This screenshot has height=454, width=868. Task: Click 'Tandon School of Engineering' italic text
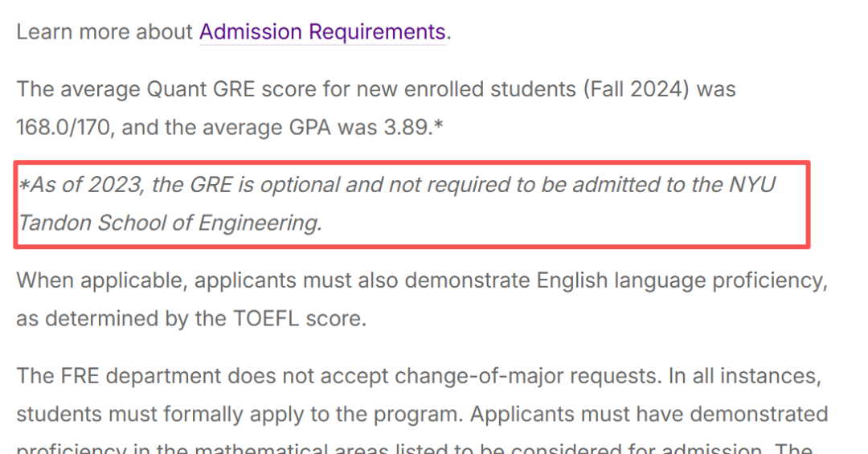169,223
